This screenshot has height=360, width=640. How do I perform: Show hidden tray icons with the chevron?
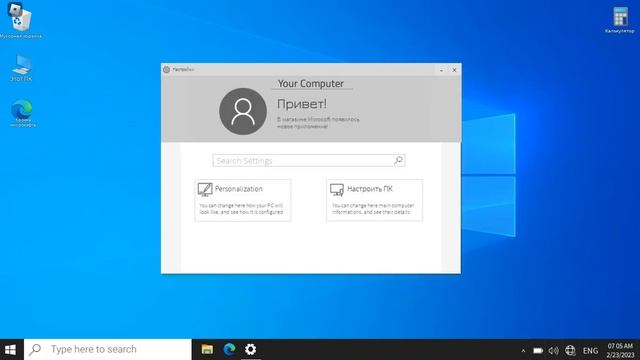click(523, 350)
